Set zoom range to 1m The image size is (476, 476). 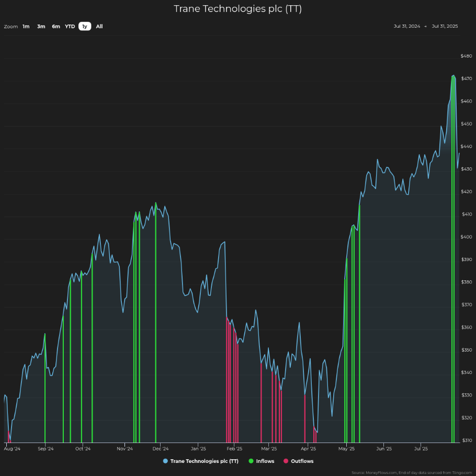point(26,26)
